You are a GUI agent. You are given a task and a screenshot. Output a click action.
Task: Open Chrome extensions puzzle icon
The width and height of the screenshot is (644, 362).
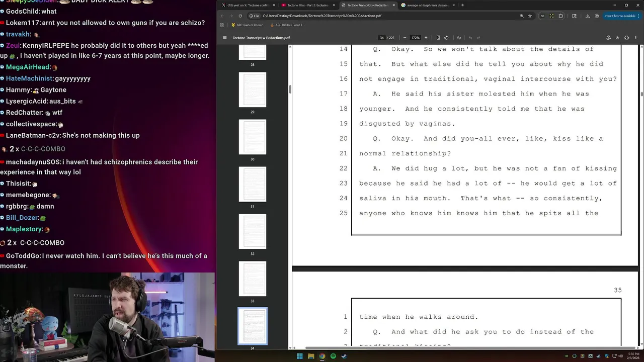(x=561, y=16)
